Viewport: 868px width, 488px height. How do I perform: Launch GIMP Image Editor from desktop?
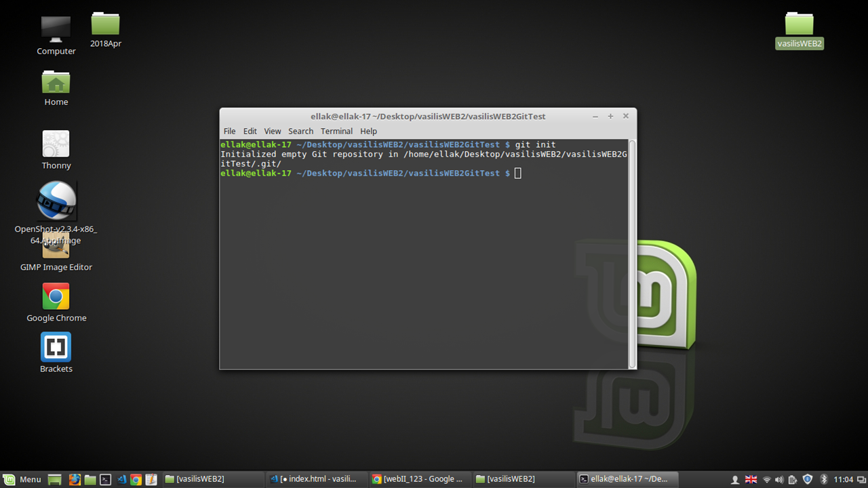coord(56,252)
